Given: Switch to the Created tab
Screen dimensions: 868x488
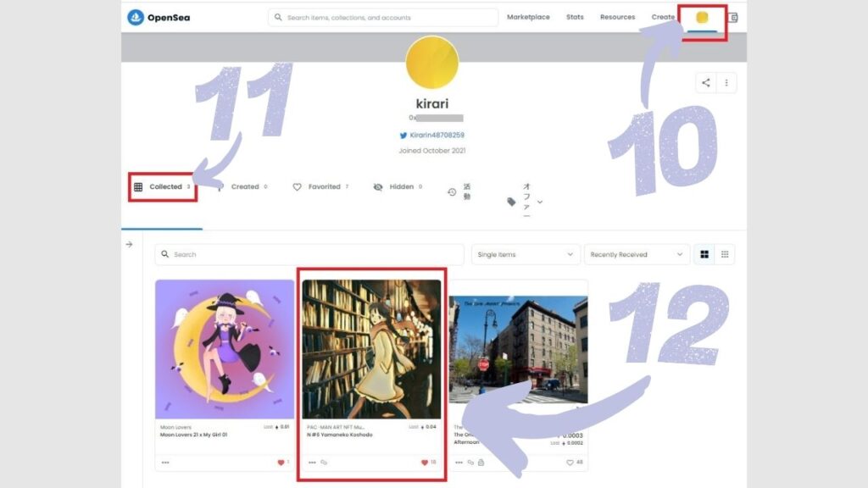Looking at the screenshot, I should 244,187.
